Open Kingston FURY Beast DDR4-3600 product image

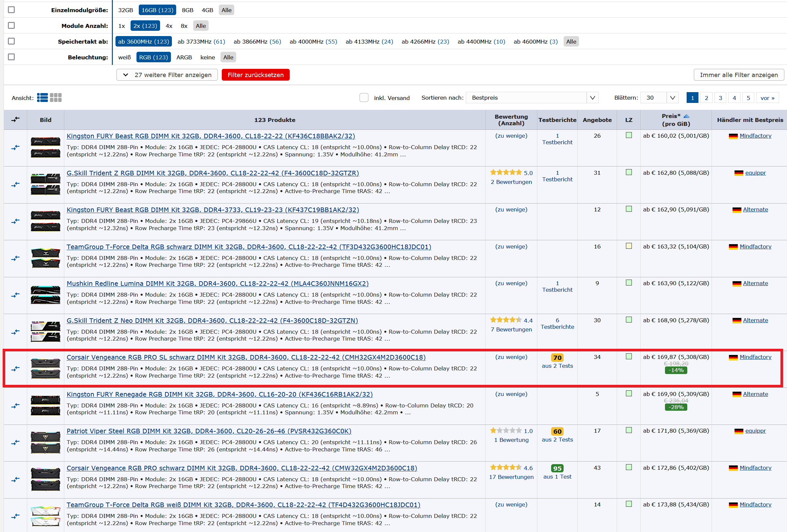(45, 148)
